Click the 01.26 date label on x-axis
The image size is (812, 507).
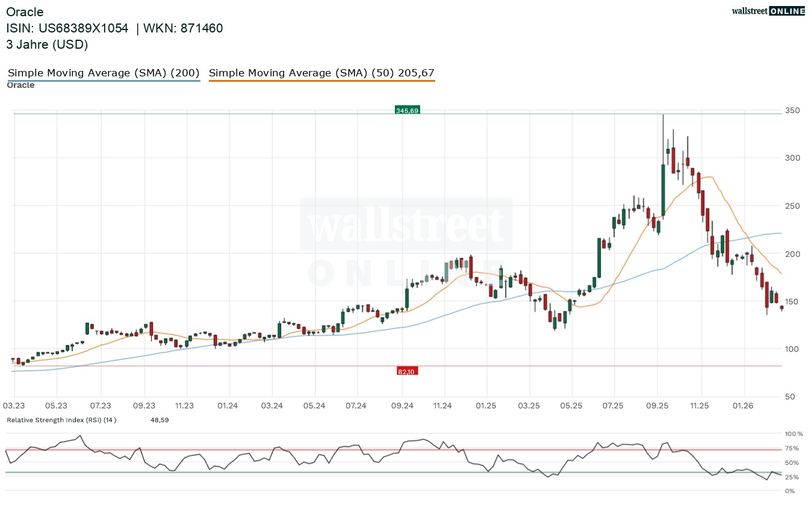click(x=744, y=407)
